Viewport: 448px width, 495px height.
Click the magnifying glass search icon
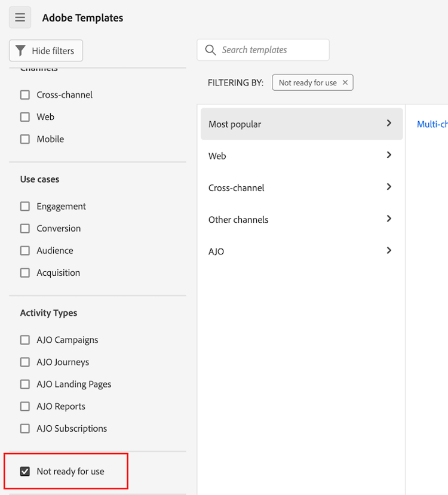210,50
